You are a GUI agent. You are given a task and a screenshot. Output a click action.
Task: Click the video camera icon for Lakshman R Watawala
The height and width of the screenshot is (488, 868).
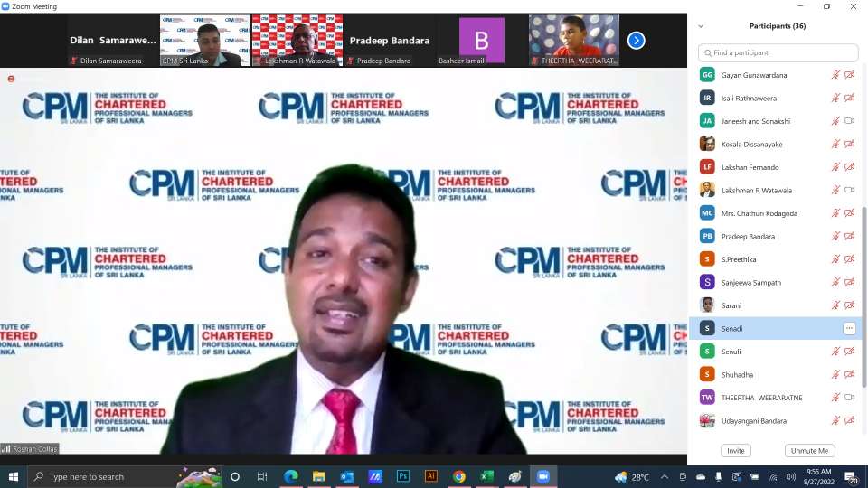(849, 190)
